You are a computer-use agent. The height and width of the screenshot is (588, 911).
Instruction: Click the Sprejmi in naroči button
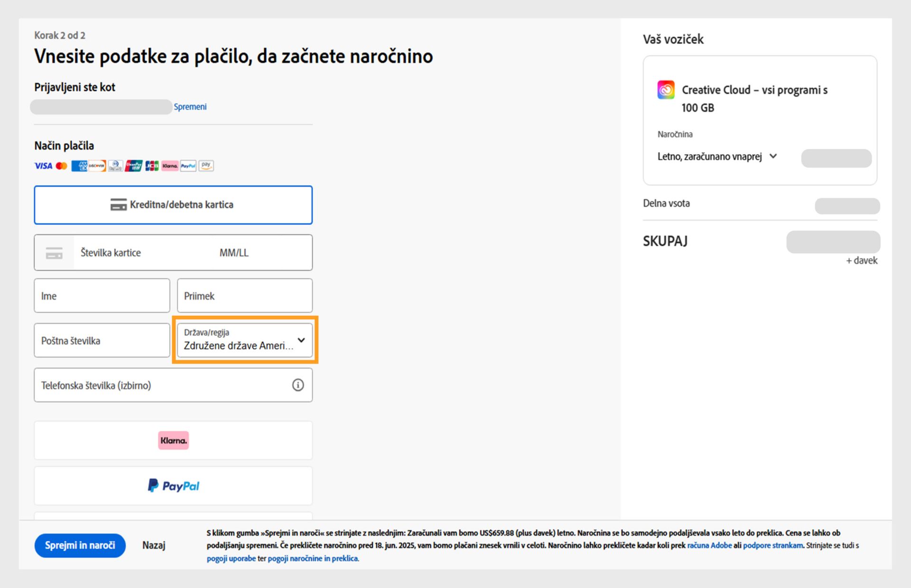(x=80, y=545)
